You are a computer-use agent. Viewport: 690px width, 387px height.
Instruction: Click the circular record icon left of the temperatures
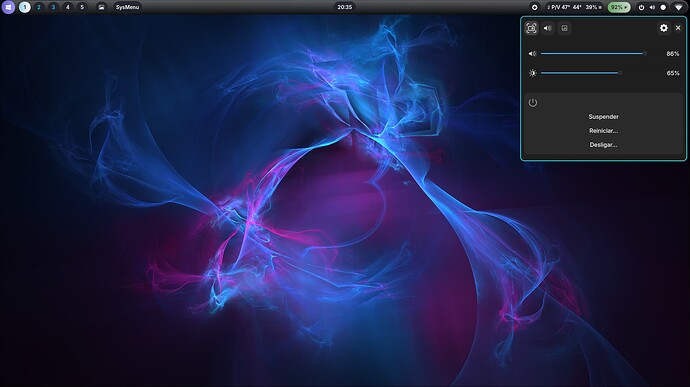[x=534, y=7]
